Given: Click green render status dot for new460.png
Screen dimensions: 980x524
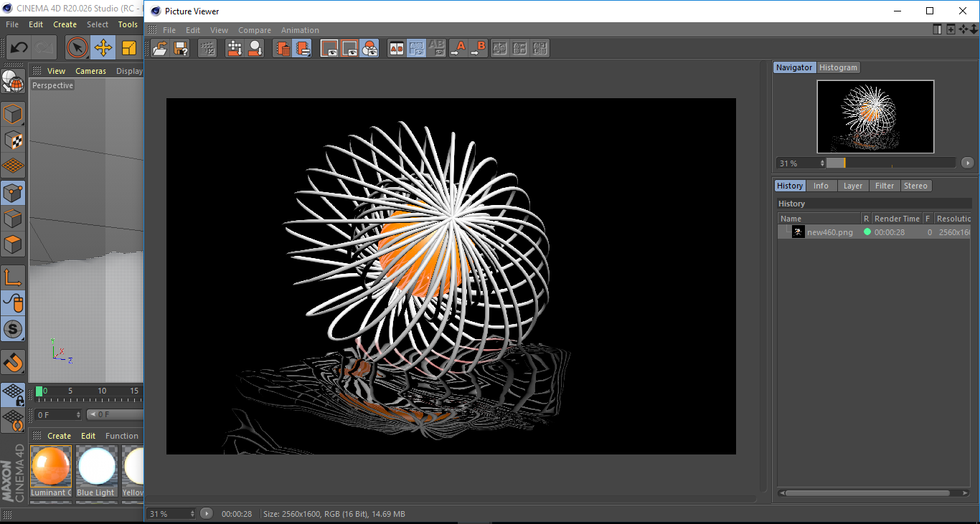Looking at the screenshot, I should [x=867, y=232].
